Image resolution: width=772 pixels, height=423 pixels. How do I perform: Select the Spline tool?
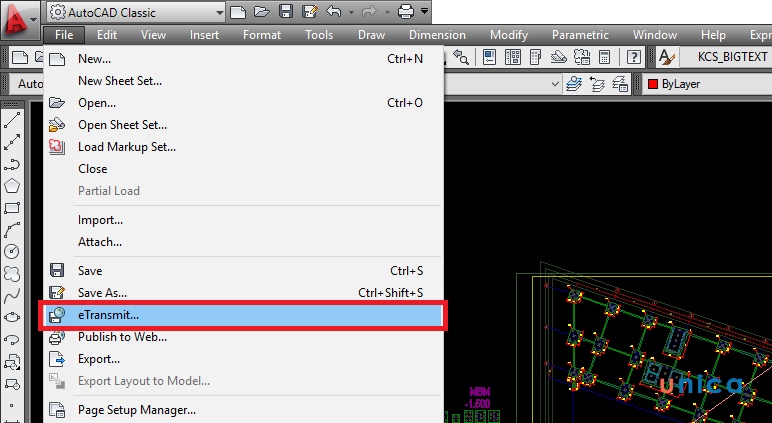click(12, 295)
